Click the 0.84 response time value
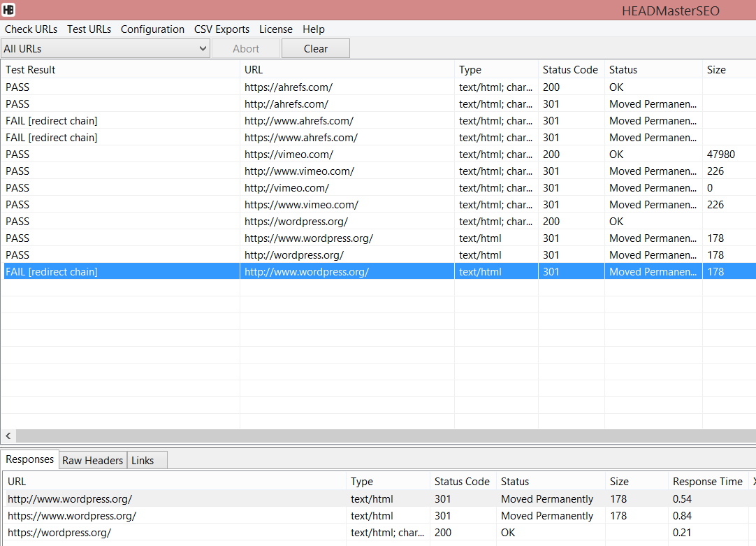The image size is (756, 546). [682, 516]
